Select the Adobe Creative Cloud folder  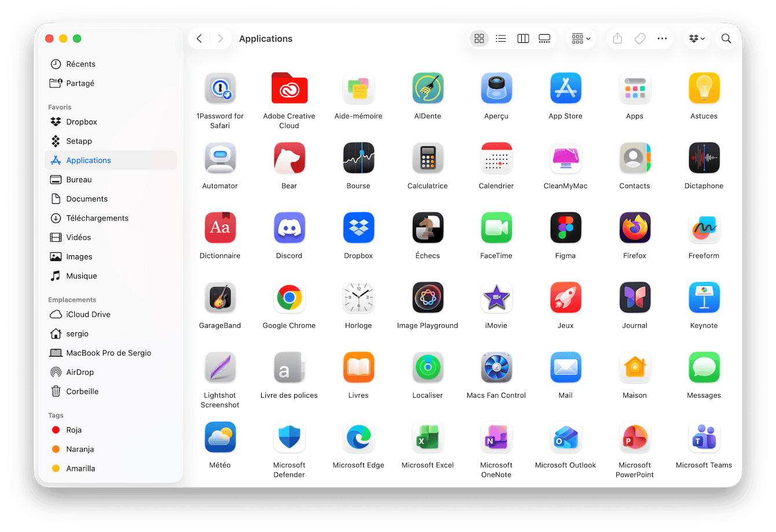pos(289,88)
